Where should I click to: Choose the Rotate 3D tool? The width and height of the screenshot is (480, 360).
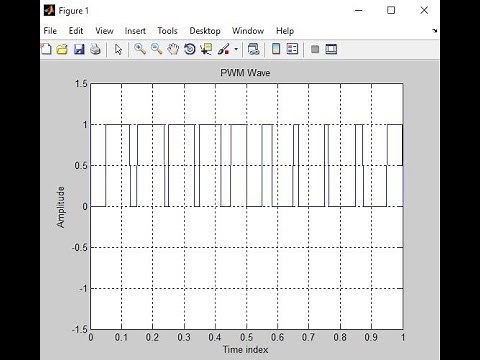pos(190,49)
